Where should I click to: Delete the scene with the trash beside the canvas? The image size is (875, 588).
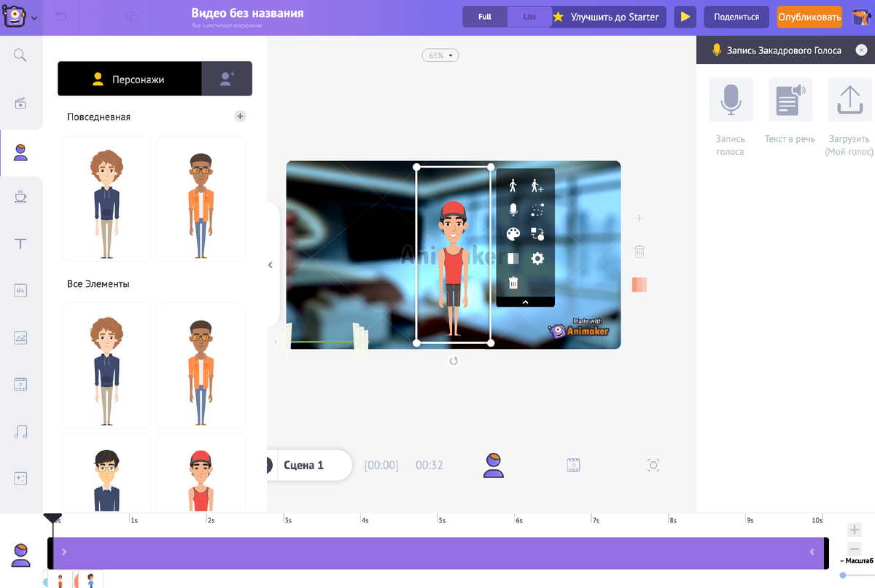click(639, 251)
